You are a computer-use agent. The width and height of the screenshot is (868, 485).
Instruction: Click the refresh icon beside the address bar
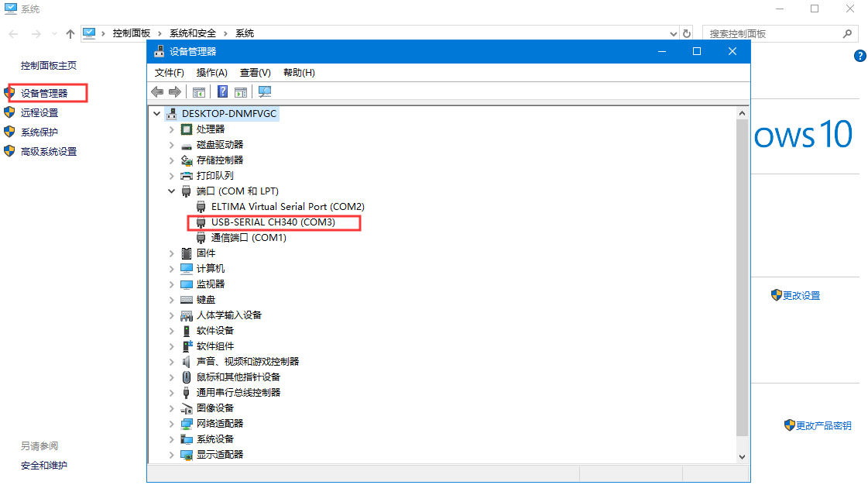(686, 34)
